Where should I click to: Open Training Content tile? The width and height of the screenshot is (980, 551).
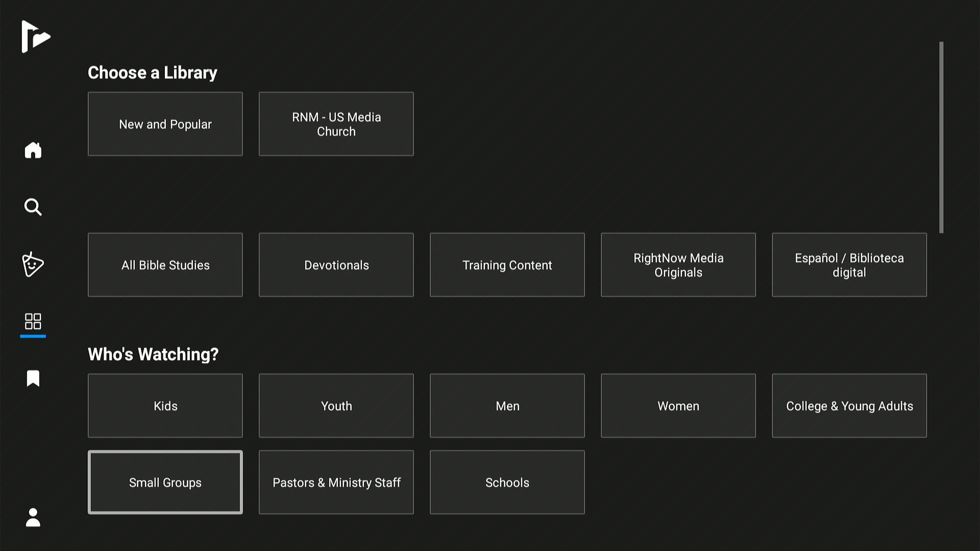point(507,265)
